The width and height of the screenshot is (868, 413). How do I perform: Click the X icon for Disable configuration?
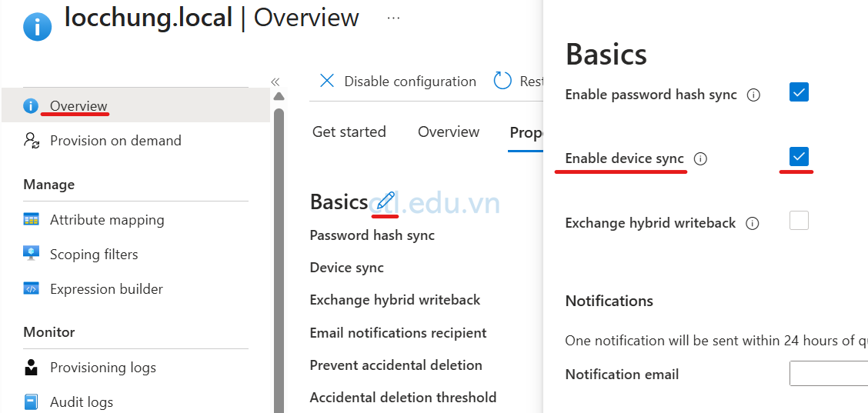[327, 82]
